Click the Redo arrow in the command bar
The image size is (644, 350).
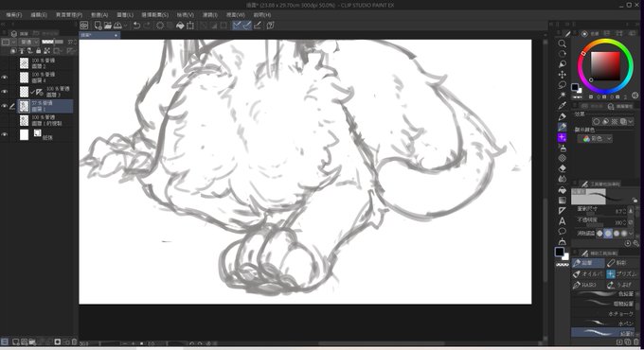coord(147,26)
